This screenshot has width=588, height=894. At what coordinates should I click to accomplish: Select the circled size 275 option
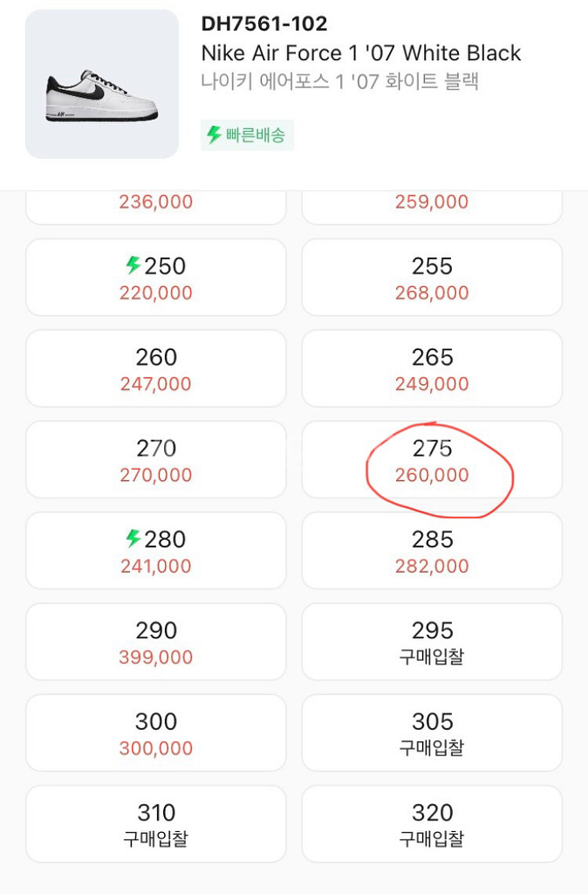coord(432,459)
